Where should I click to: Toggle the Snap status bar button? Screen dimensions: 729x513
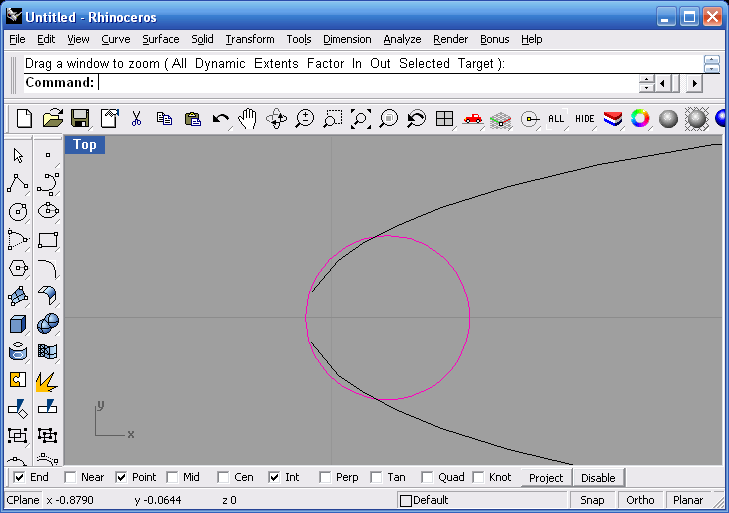[x=592, y=500]
